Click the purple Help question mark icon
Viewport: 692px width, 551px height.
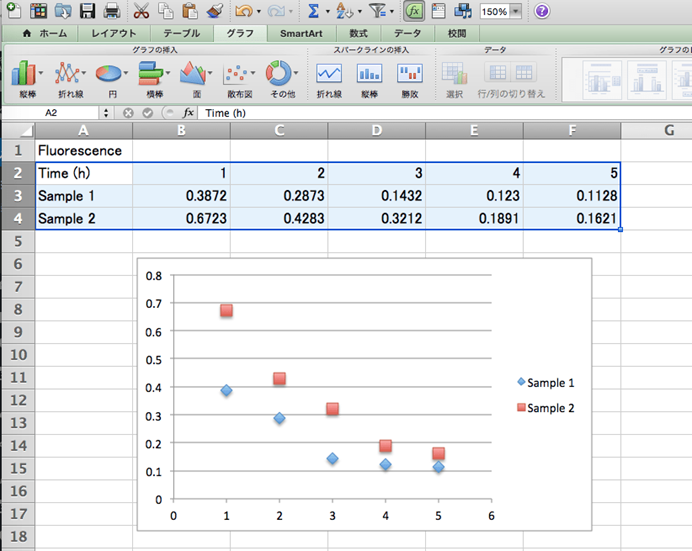pos(542,12)
